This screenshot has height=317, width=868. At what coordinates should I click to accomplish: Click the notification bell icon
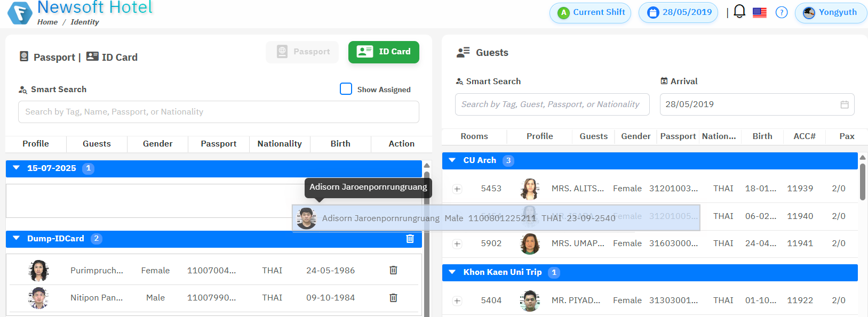(x=739, y=12)
